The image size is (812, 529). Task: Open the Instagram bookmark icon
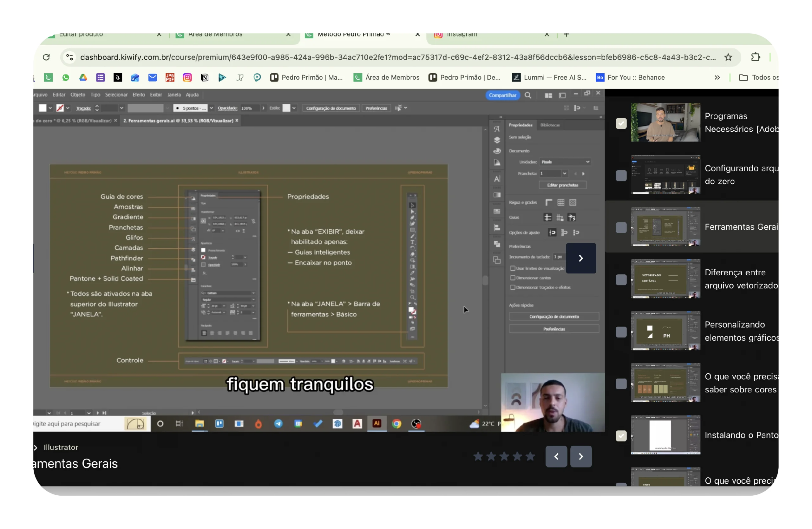187,77
